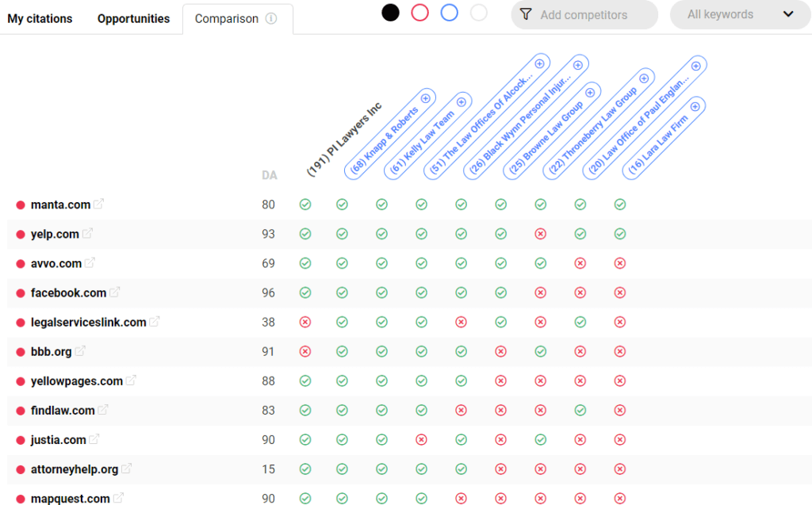Click the plus icon on Lara Law Firm

point(695,106)
